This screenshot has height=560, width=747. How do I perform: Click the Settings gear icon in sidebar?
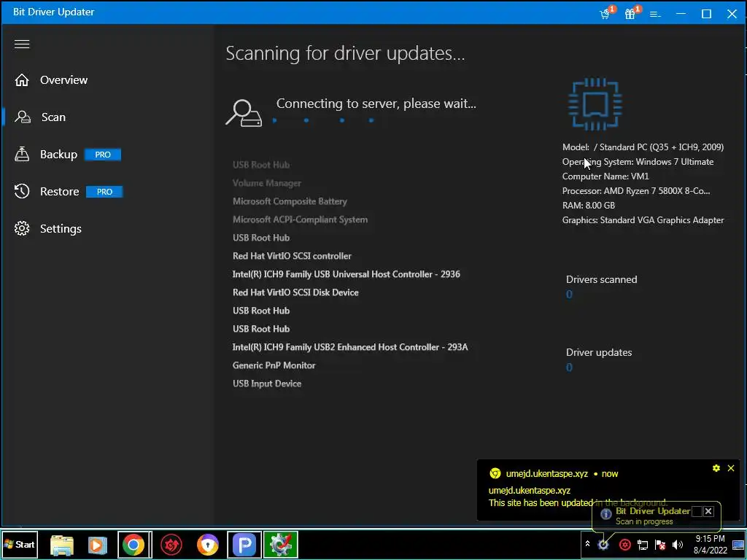(x=22, y=228)
